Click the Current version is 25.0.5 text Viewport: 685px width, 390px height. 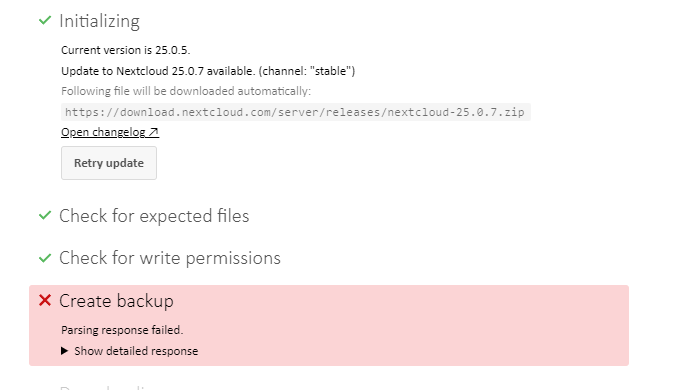(x=126, y=50)
